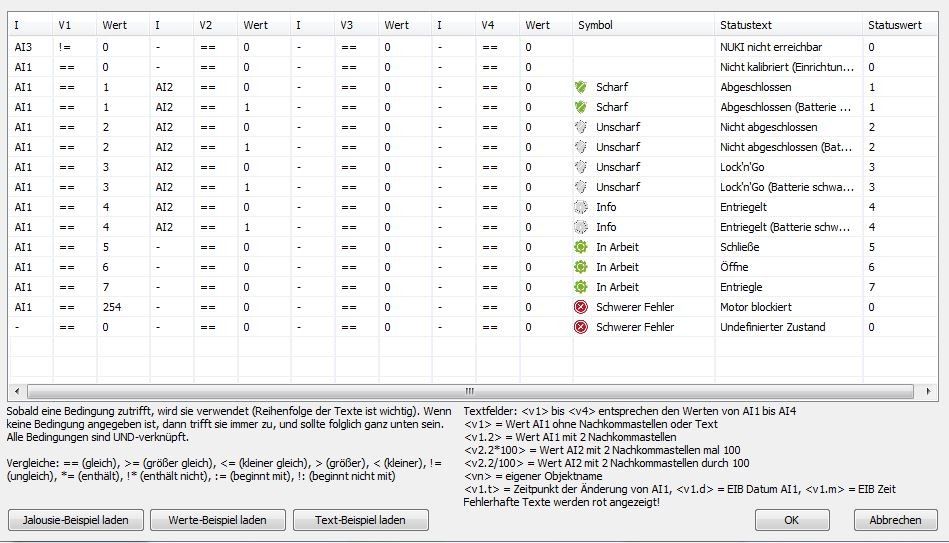
Task: Select status text Nicht kalibriert (Einrichtun...
Action: (787, 67)
